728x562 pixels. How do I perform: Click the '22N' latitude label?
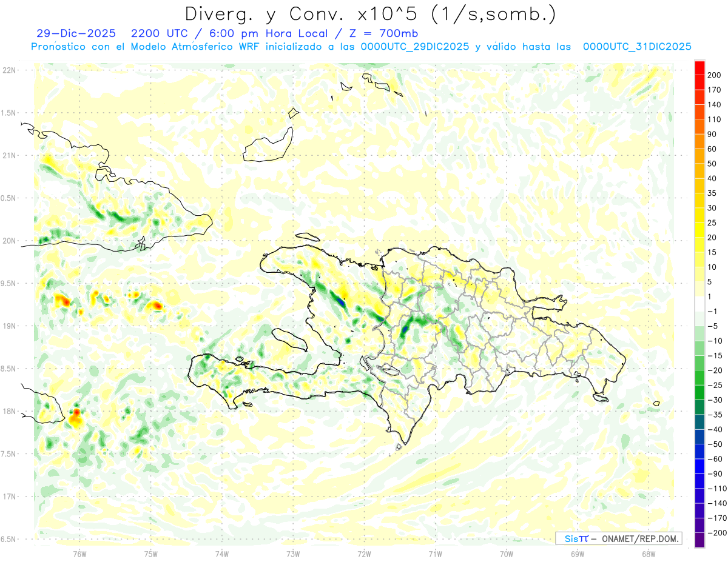[x=9, y=70]
